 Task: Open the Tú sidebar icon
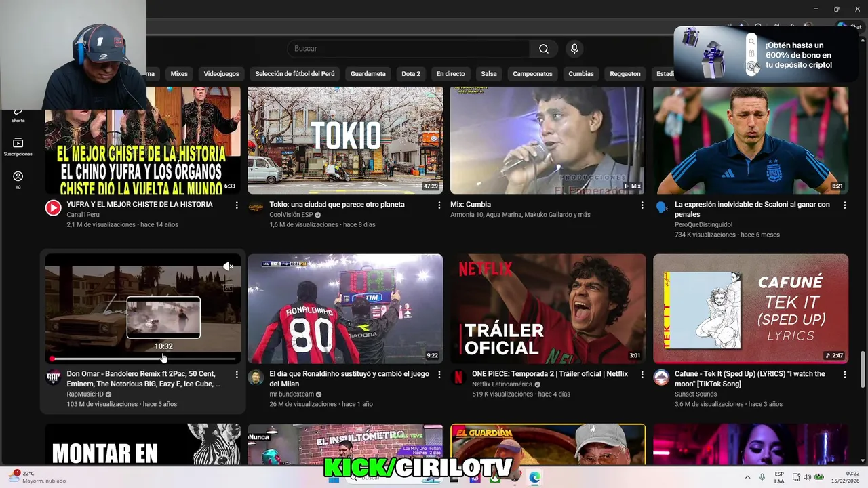18,180
